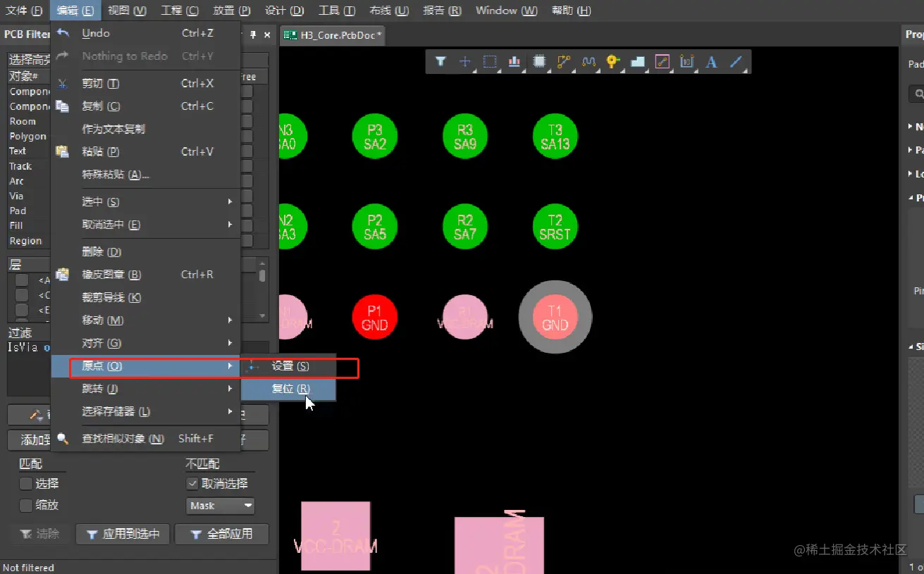Expand the 取消选中 (E) submenu

[x=145, y=225]
